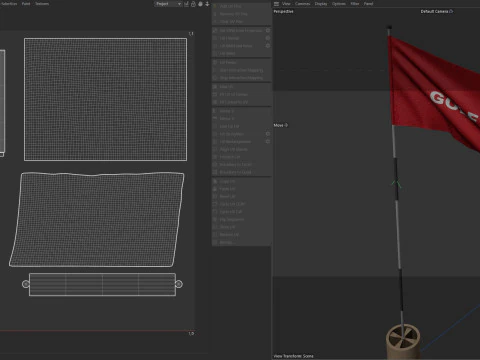Click the down-arrow icon next to Project dropdown
Image resolution: width=480 pixels, height=360 pixels.
coord(207,4)
